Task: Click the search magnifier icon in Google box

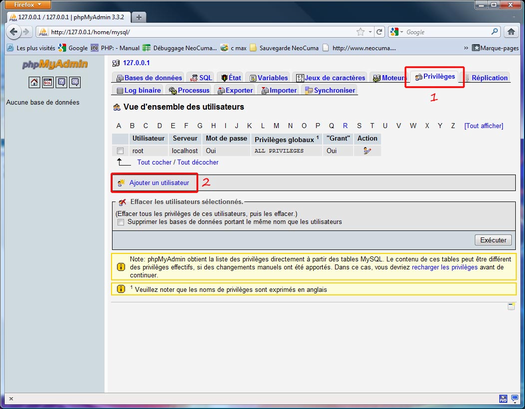Action: point(495,32)
